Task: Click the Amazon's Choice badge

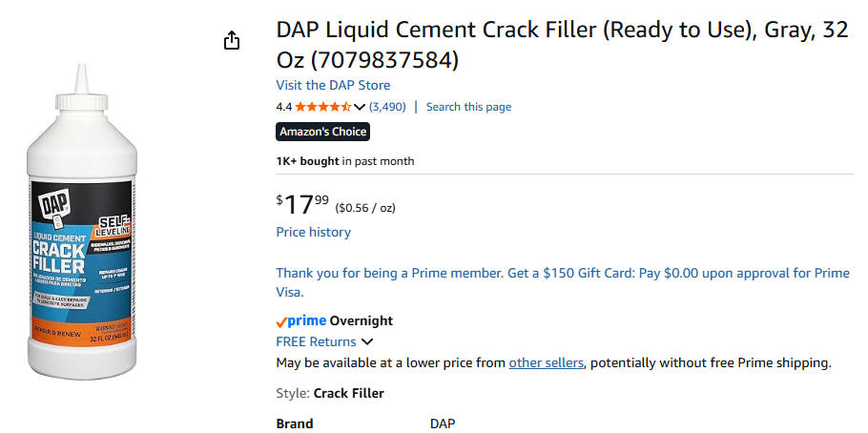Action: (x=321, y=132)
